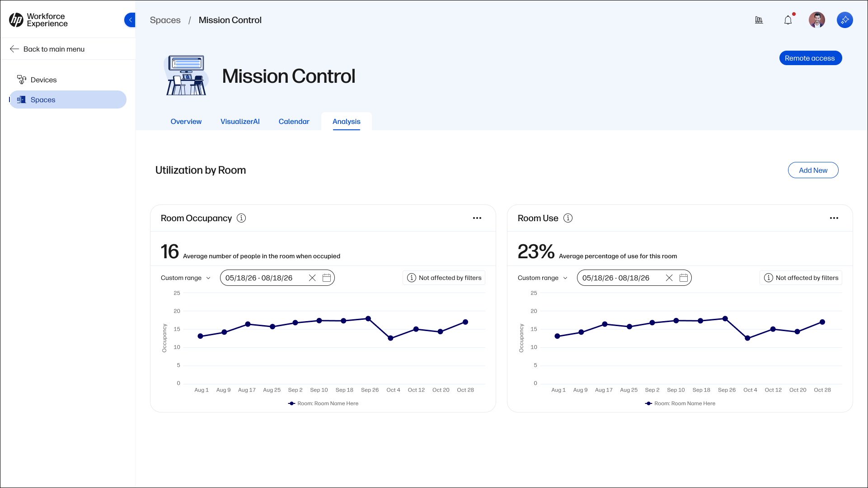
Task: Expand Custom range dropdown in Room Occupancy
Action: (x=186, y=278)
